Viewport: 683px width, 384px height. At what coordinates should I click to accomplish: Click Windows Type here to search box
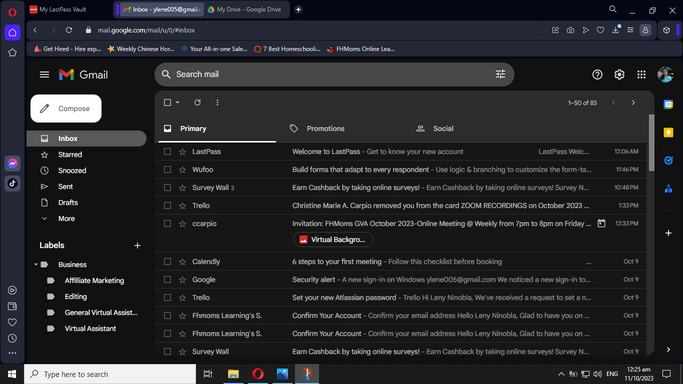coord(110,374)
